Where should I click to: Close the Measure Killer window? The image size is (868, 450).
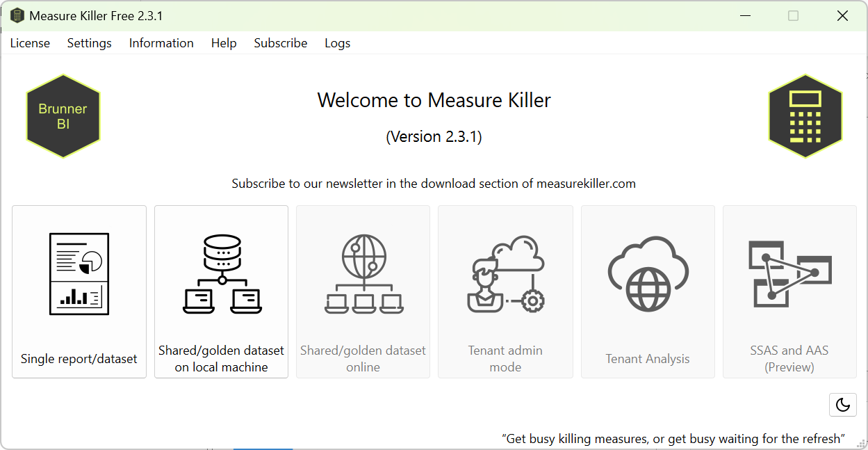(x=842, y=15)
